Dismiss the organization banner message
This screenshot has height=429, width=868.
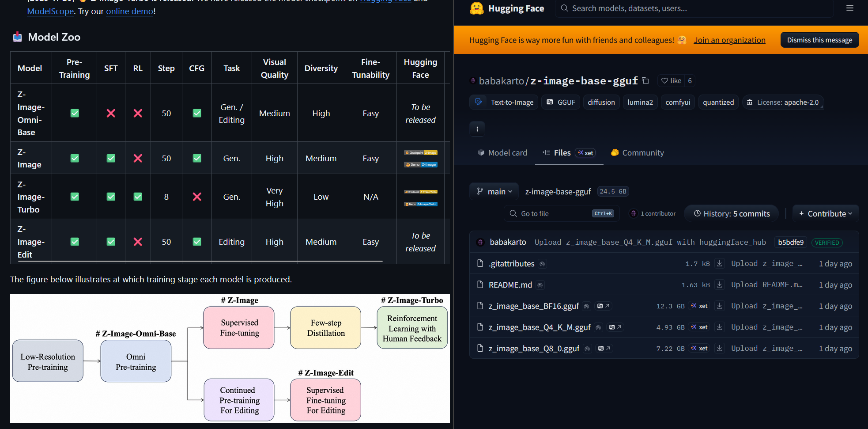pos(819,40)
